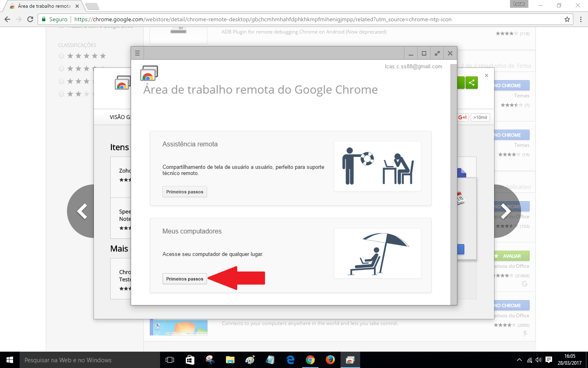Viewport: 588px width, 368px height.
Task: Click the Pesquisar na Web e no Windows box
Action: click(x=90, y=360)
